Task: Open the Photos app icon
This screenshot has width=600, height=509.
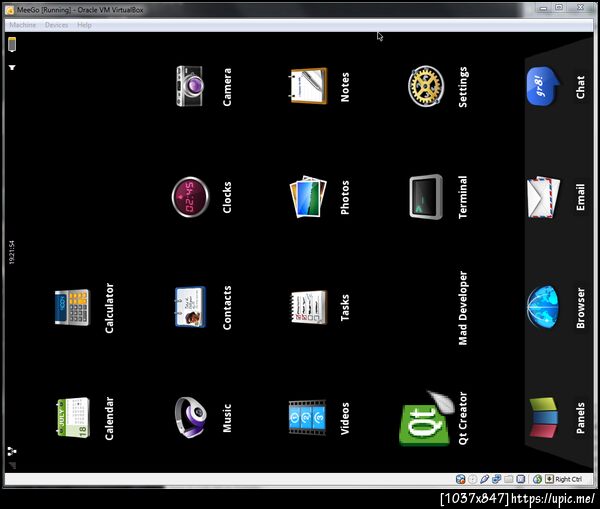Action: click(308, 196)
